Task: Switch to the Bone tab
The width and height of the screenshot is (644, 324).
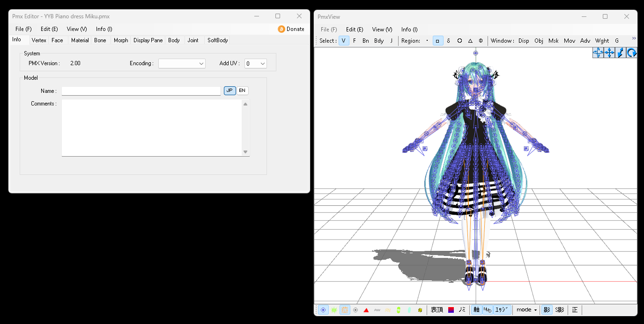Action: point(100,40)
